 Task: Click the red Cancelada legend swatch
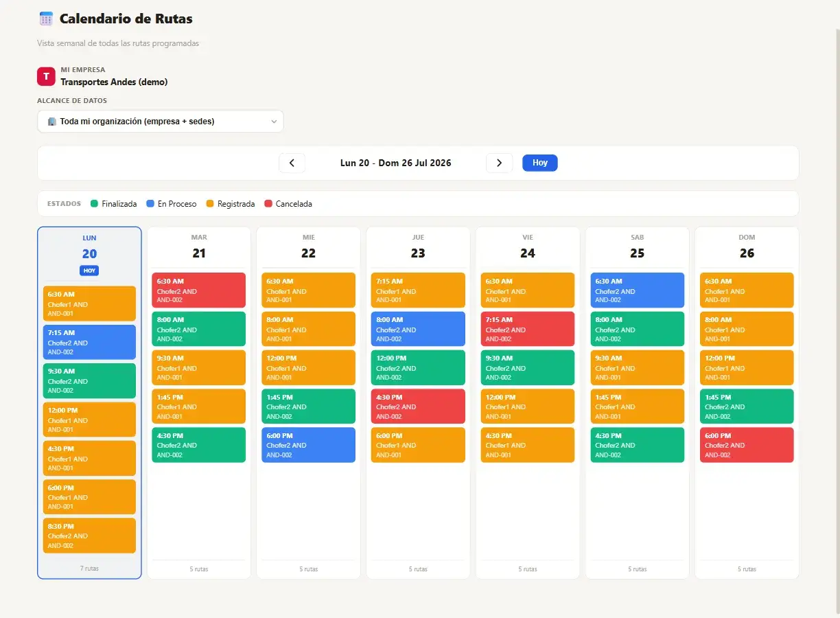click(x=268, y=204)
